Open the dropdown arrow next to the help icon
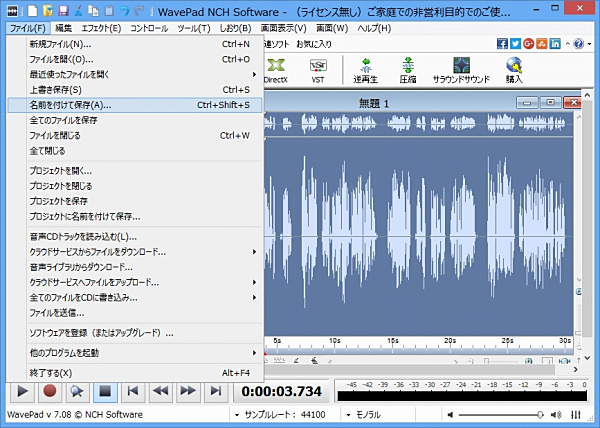The height and width of the screenshot is (428, 600). 590,44
